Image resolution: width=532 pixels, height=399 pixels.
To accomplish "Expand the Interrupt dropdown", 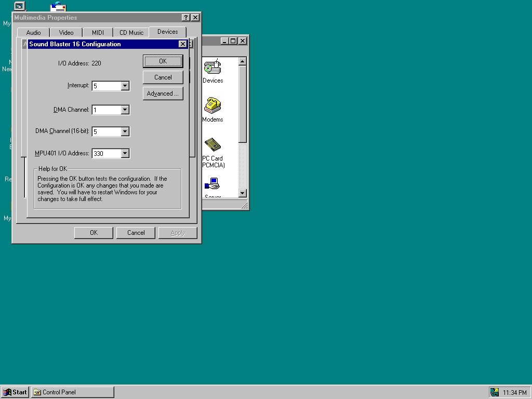I will 125,86.
